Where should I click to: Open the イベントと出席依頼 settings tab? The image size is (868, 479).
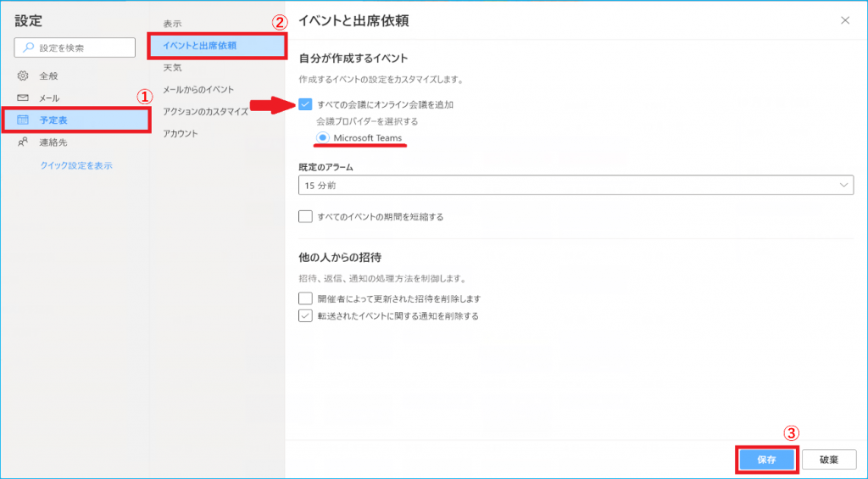(216, 45)
